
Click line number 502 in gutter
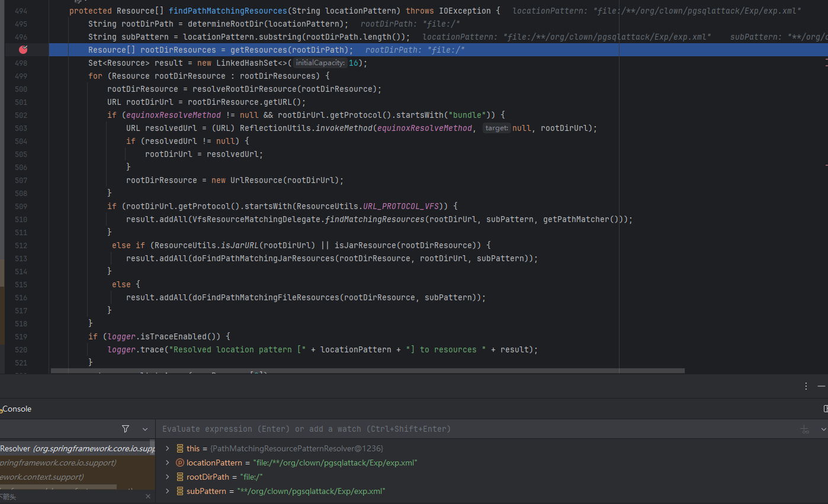(x=21, y=115)
